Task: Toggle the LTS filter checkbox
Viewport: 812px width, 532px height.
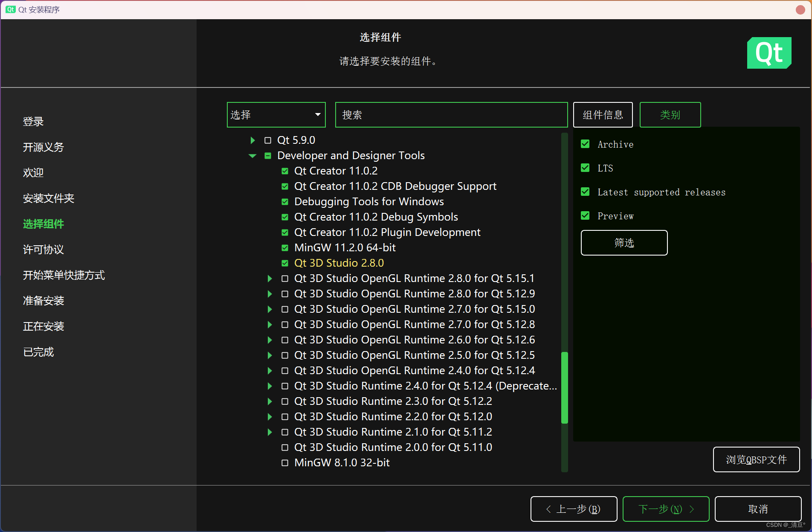Action: pos(585,168)
